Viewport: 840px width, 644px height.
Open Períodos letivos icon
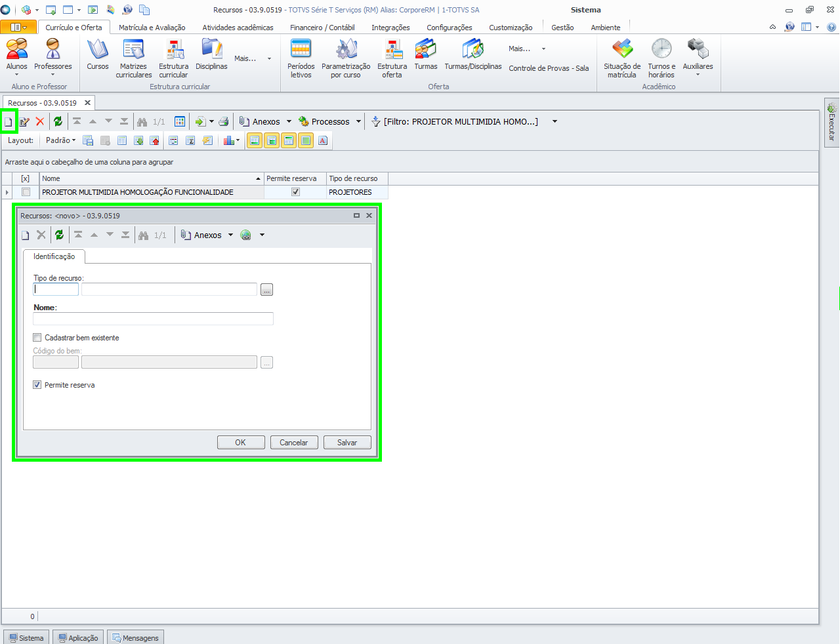pyautogui.click(x=301, y=58)
